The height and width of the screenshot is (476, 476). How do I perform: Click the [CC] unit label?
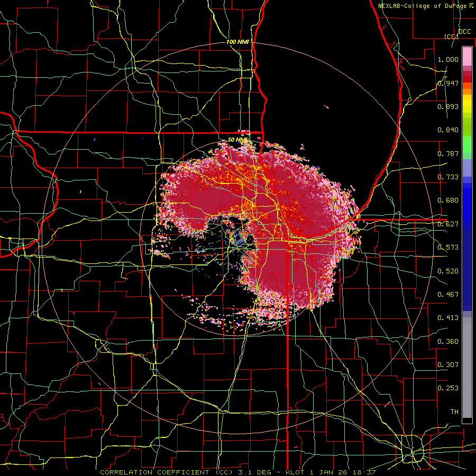[451, 36]
